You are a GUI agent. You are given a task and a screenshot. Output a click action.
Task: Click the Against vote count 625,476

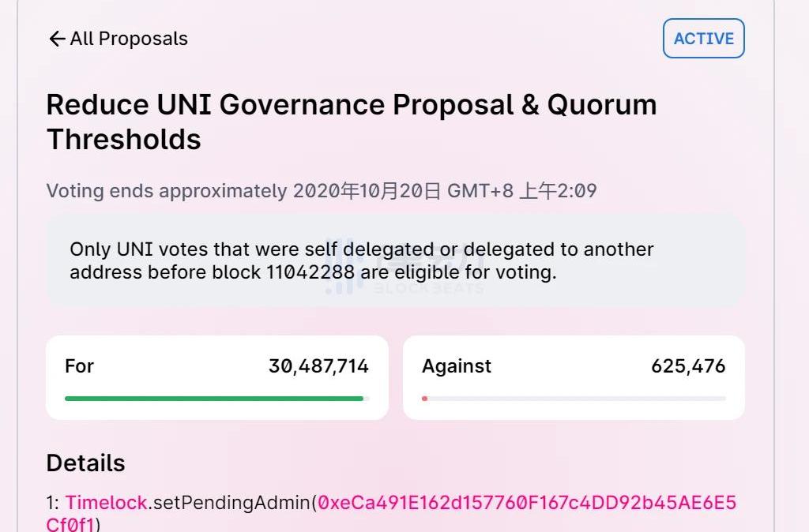click(688, 366)
